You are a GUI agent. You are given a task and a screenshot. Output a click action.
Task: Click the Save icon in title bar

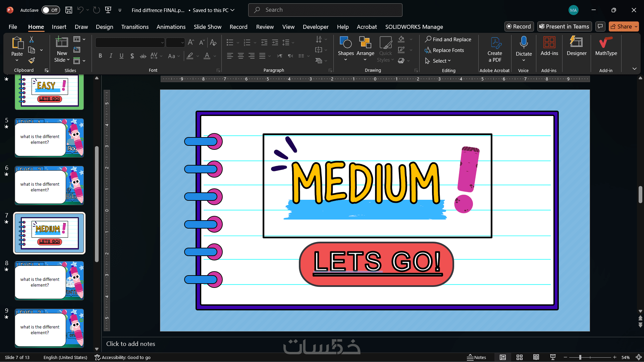pos(69,10)
